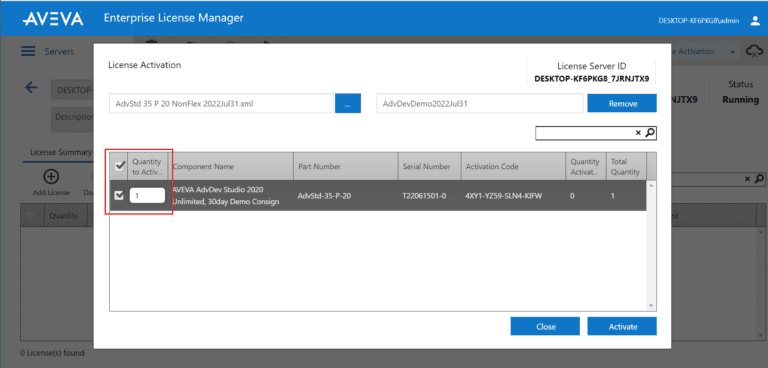This screenshot has height=368, width=768.
Task: Click the Add License plus icon
Action: point(51,176)
